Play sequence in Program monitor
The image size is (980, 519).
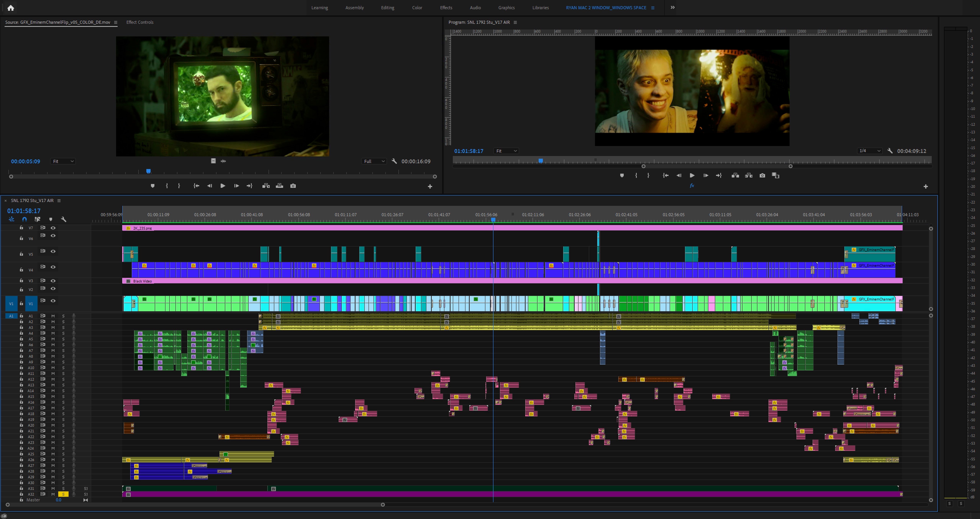(692, 175)
